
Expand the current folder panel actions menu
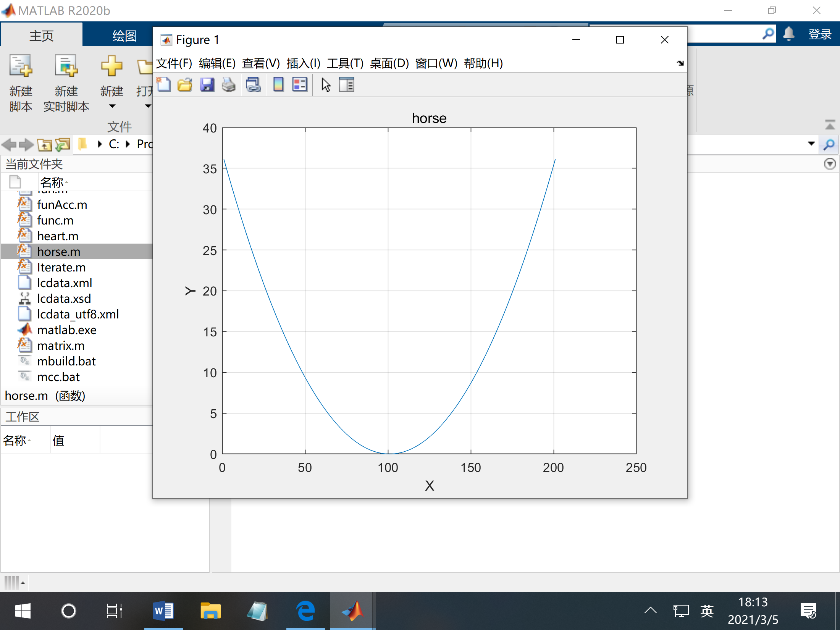pos(830,164)
